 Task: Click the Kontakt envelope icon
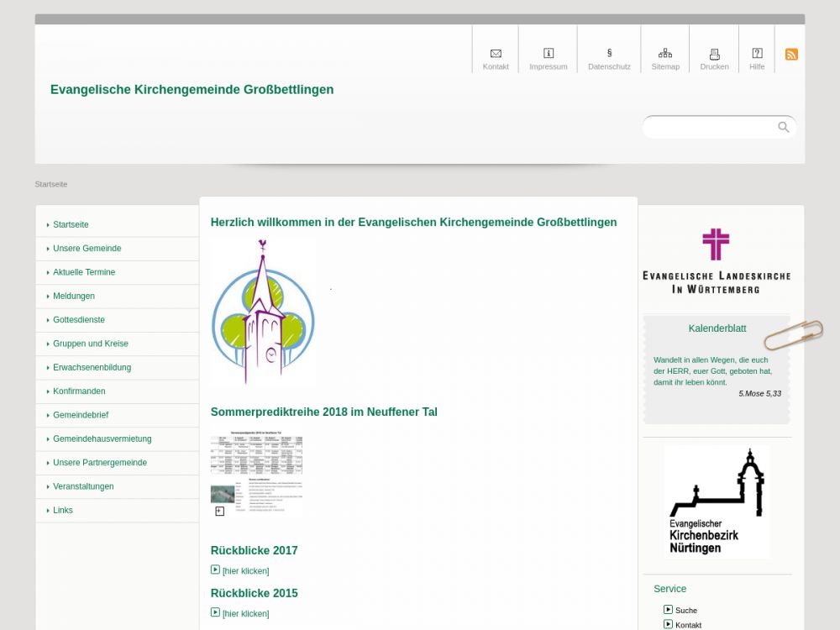496,54
